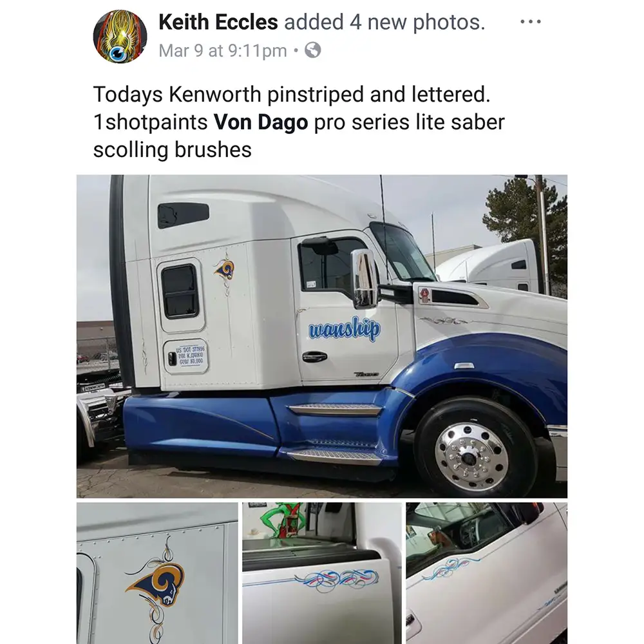Open Keith Eccles' profile name link
This screenshot has height=644, width=644.
click(x=218, y=23)
